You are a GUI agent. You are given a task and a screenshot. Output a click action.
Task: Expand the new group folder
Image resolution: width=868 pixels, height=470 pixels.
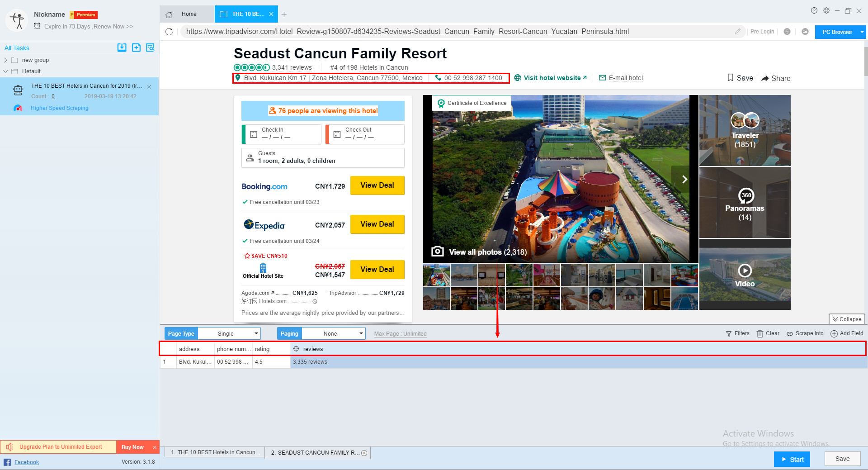(x=5, y=60)
